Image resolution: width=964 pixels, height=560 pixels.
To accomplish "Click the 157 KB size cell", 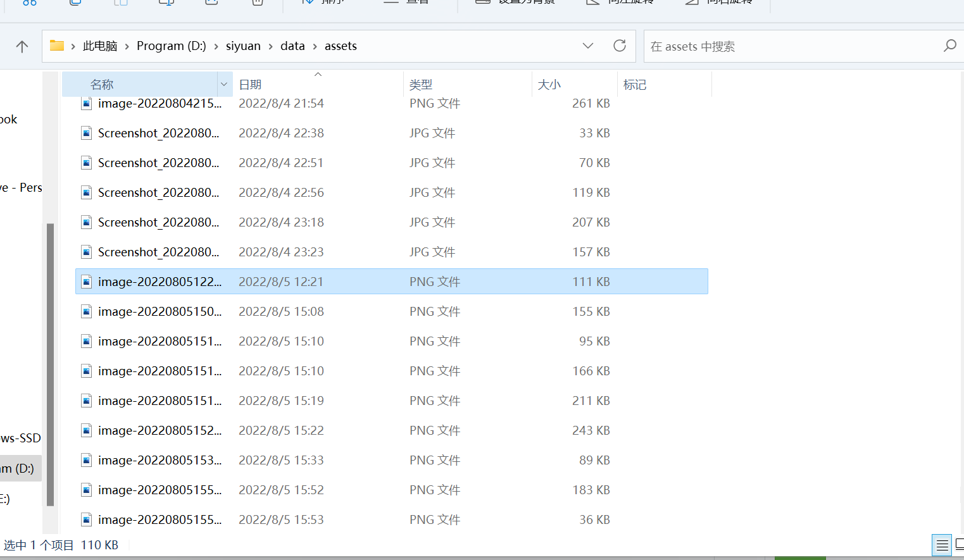I will pyautogui.click(x=591, y=252).
